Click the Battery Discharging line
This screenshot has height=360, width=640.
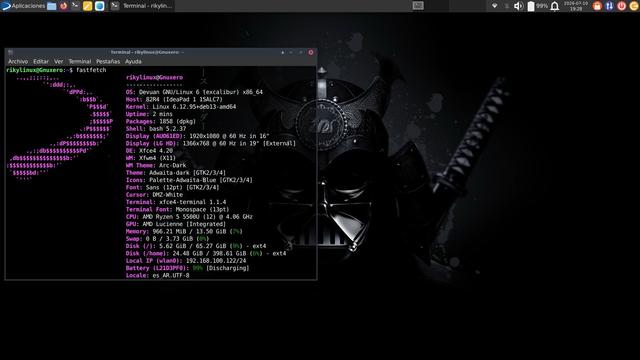tap(187, 269)
